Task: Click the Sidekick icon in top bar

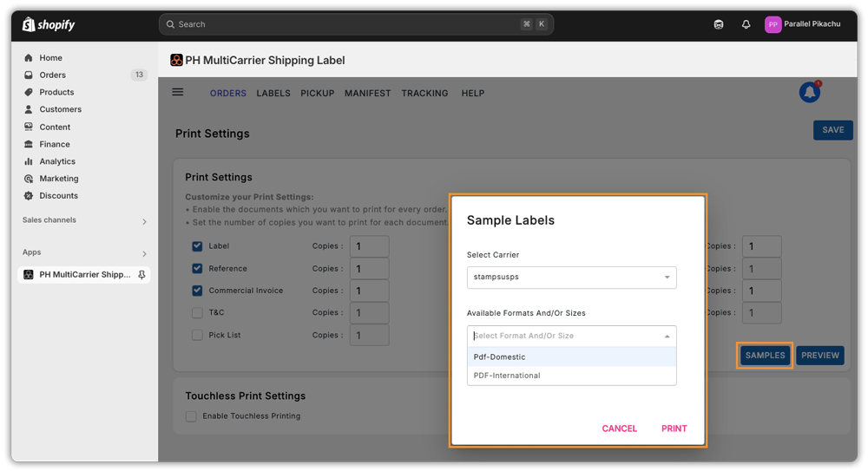Action: coord(719,24)
